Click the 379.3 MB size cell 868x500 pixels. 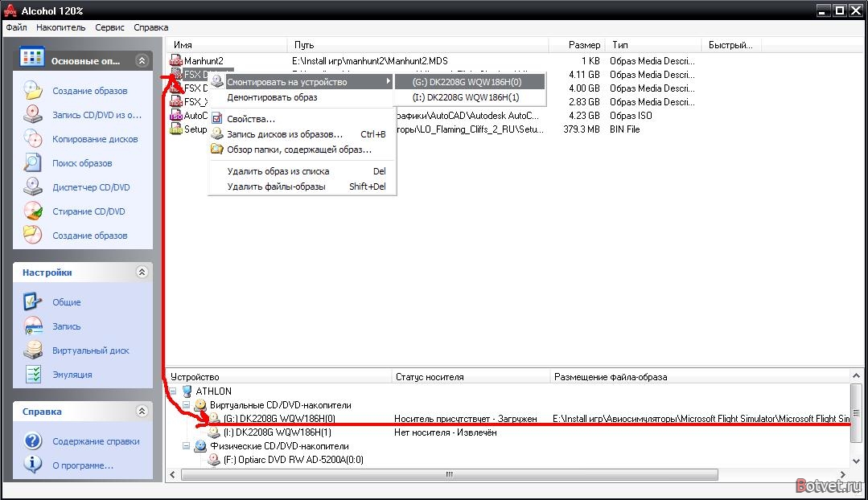582,129
